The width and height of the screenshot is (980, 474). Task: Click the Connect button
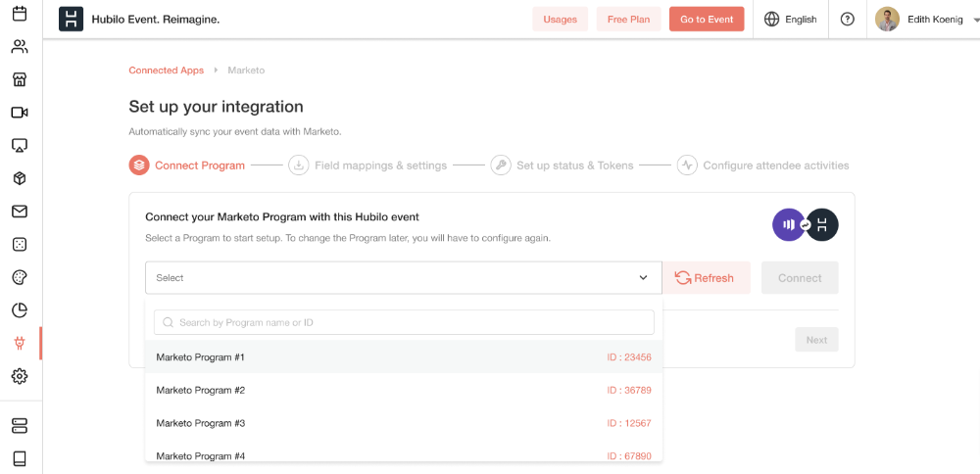[x=800, y=278]
